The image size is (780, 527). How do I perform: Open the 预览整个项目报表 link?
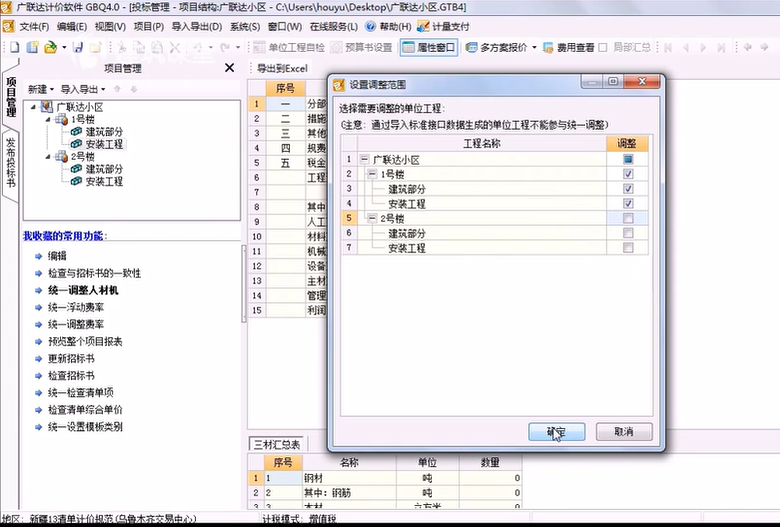click(x=85, y=341)
